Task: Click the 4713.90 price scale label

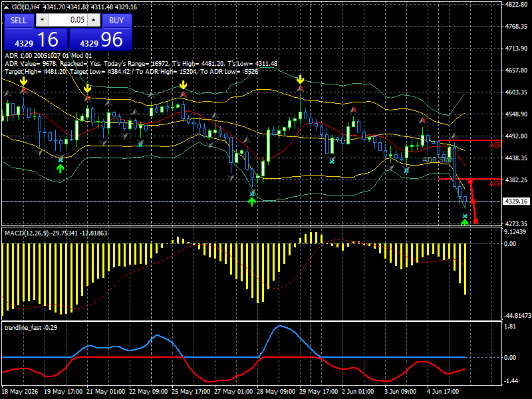Action: (517, 48)
